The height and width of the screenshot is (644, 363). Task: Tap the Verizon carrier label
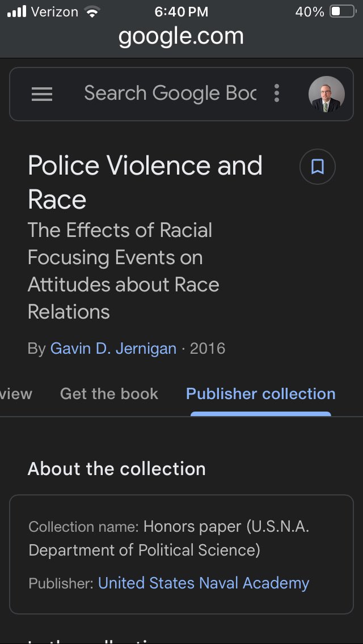(54, 12)
